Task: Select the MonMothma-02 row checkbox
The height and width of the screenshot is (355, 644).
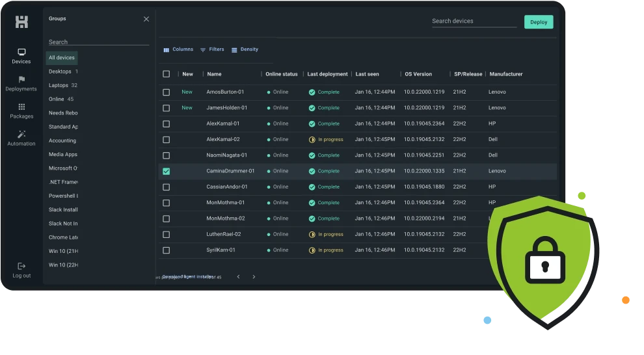Action: pos(167,218)
